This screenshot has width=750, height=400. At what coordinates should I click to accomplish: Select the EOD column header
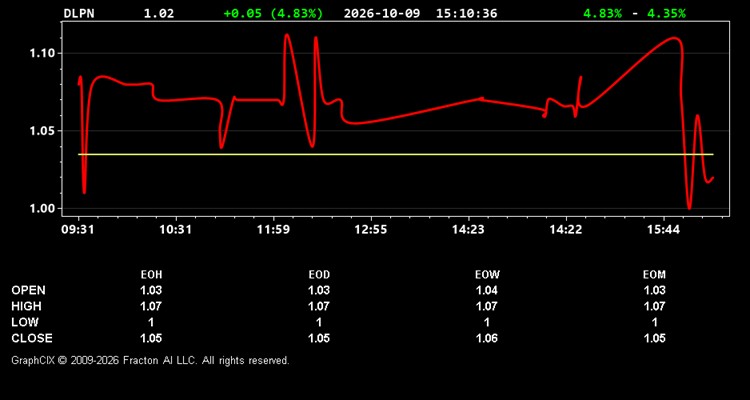[x=319, y=275]
